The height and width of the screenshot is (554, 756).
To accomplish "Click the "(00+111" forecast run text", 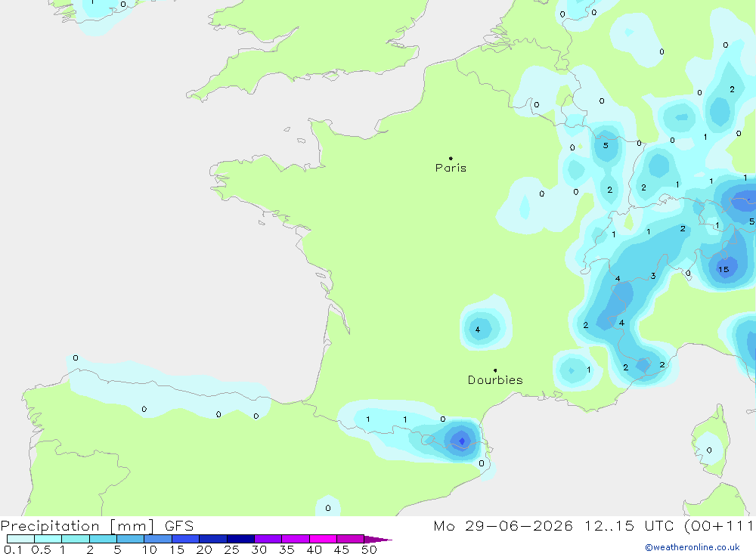I will click(719, 526).
